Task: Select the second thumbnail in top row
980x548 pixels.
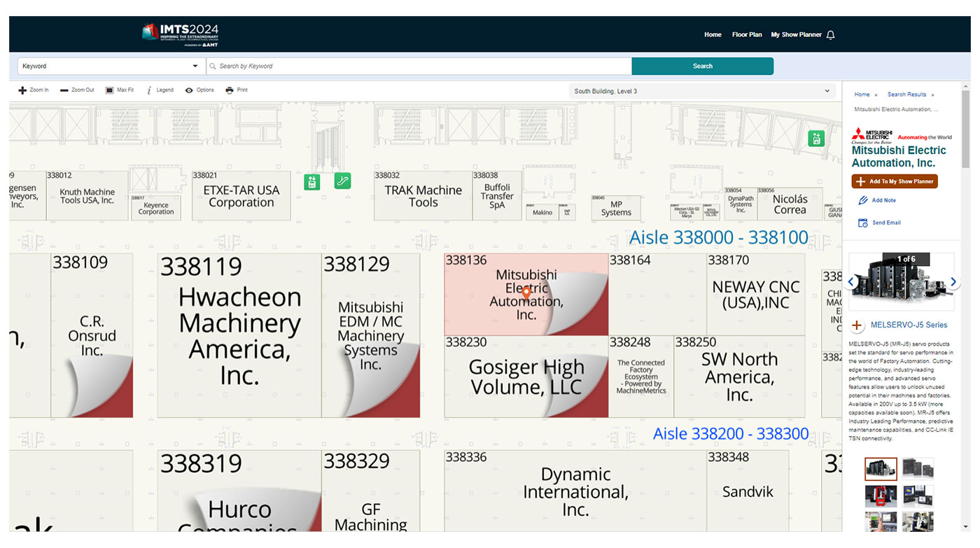Action: coord(918,469)
